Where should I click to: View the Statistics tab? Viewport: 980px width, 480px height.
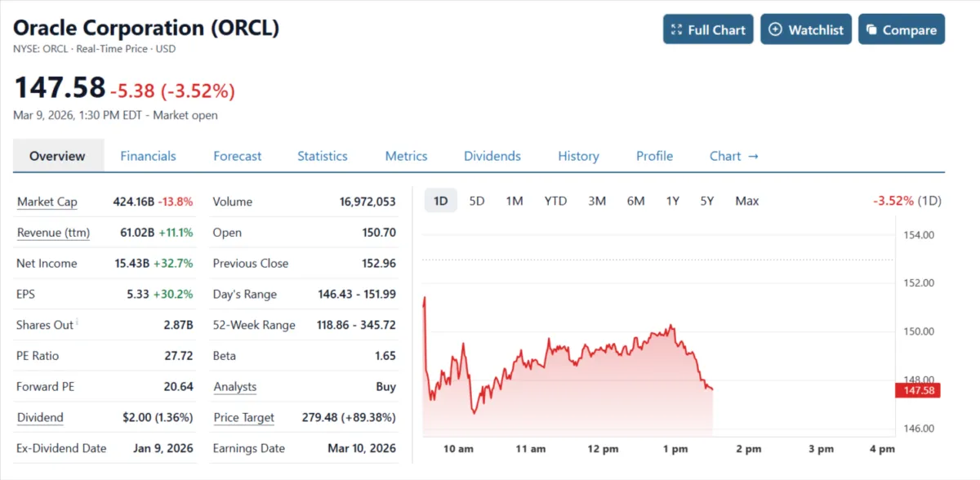[x=322, y=156]
